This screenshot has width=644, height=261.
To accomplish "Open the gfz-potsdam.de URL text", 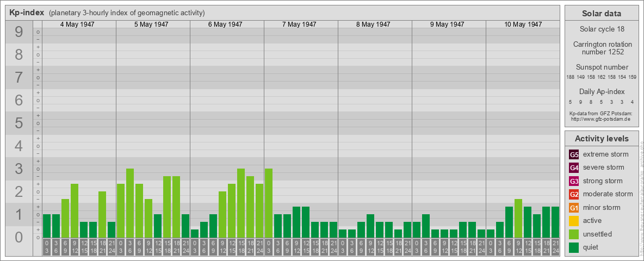I will 600,119.
